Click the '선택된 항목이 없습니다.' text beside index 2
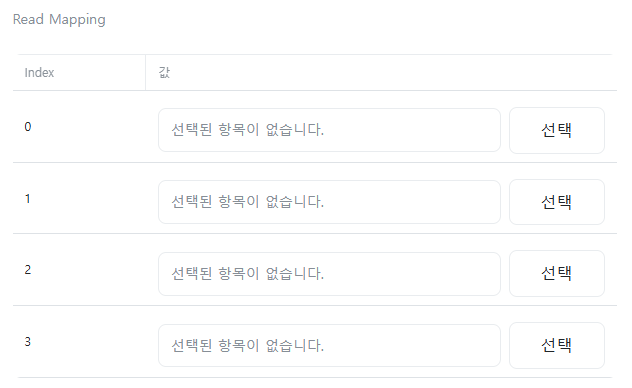 point(247,274)
